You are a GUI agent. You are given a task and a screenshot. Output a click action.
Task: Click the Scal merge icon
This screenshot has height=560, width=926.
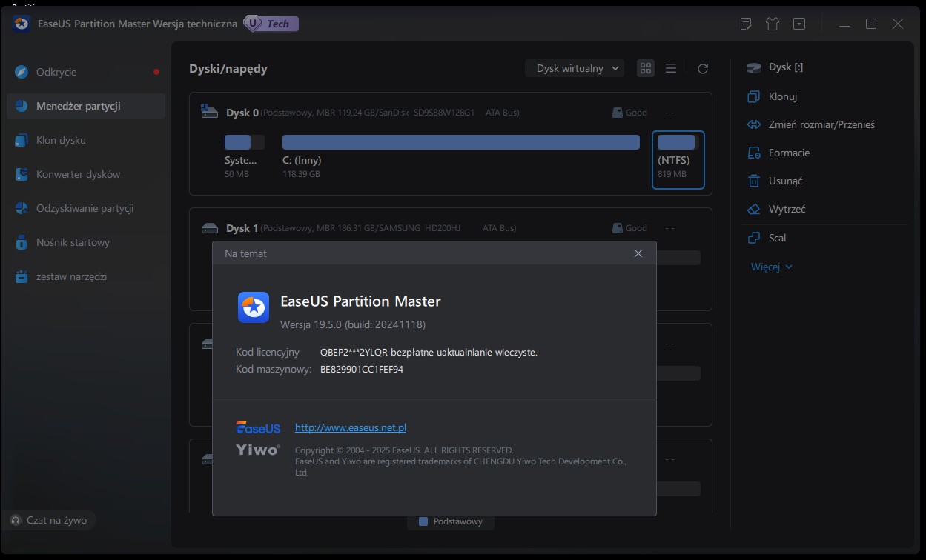[754, 238]
